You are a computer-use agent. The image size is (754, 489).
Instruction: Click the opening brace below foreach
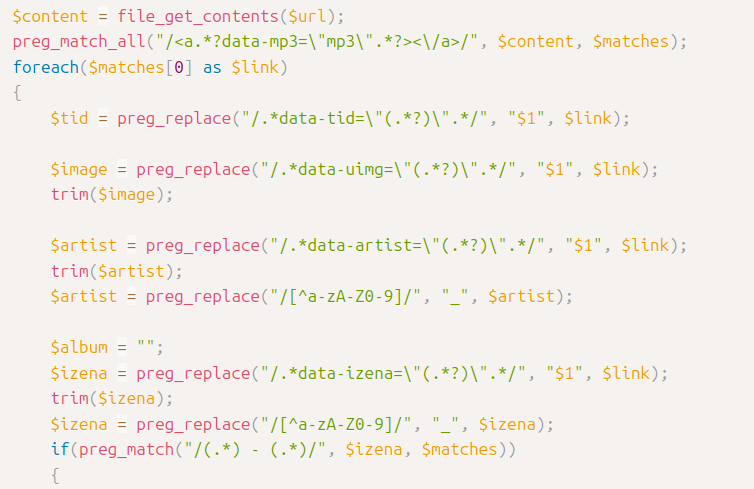click(x=17, y=92)
